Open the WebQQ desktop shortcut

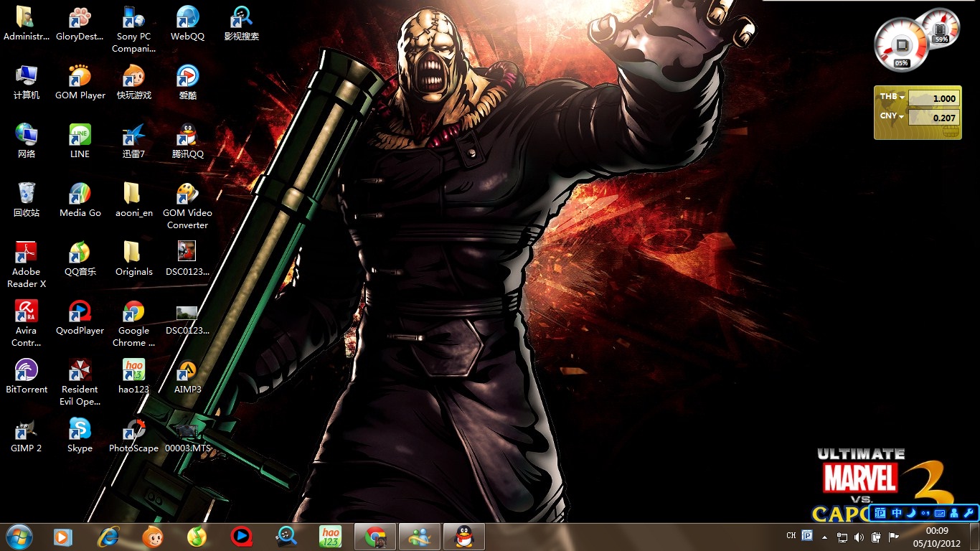187,24
